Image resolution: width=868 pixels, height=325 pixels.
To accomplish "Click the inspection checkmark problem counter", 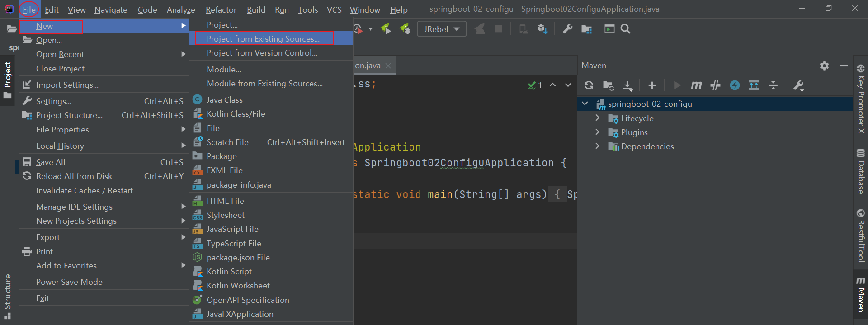I will point(535,85).
